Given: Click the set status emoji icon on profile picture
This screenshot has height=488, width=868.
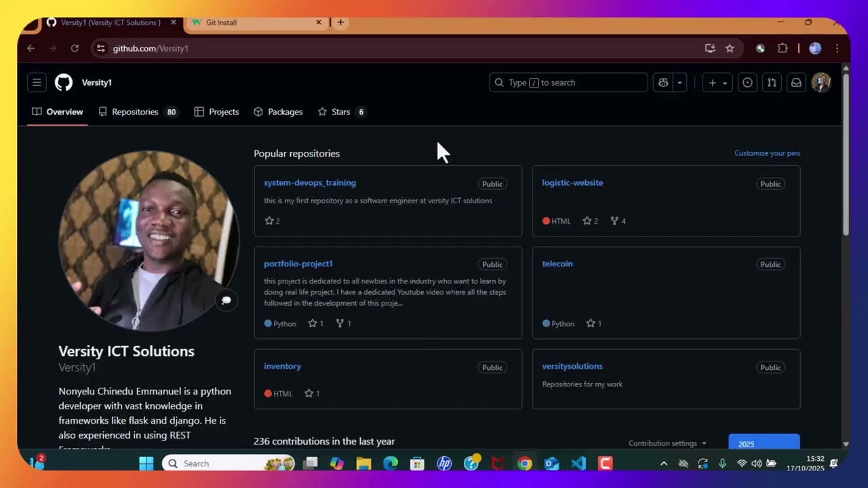Looking at the screenshot, I should pyautogui.click(x=226, y=300).
